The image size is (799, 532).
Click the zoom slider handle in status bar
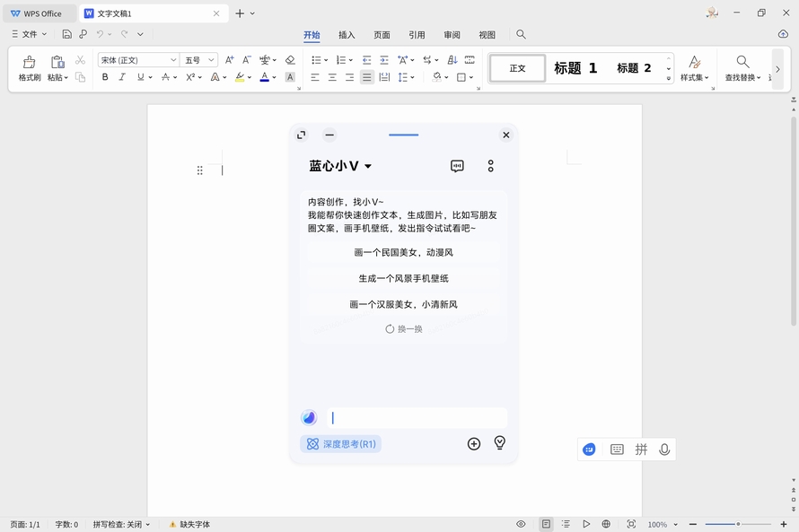coord(738,524)
